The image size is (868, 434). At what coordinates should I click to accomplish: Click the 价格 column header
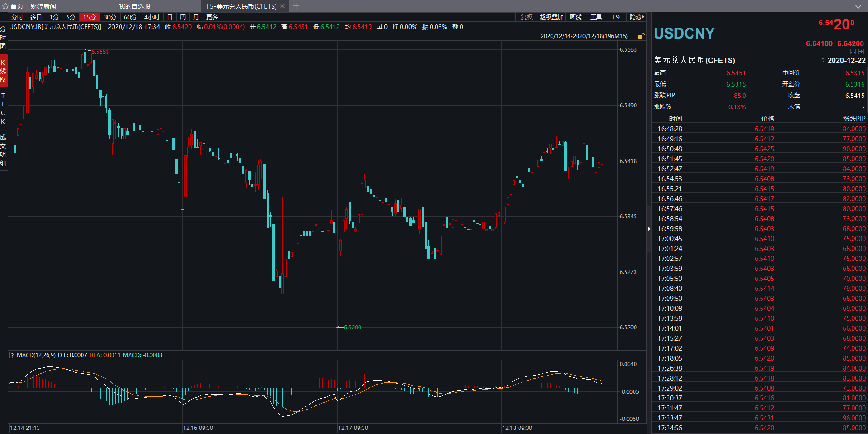[768, 119]
